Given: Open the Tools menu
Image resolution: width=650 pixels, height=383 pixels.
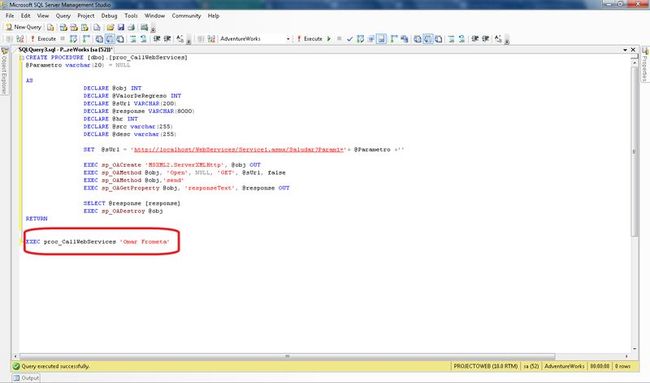Looking at the screenshot, I should pos(131,16).
